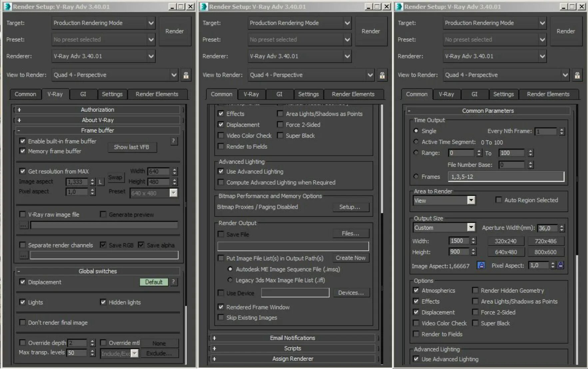Open the Preset dropdown in the right window
This screenshot has height=369, width=588.
coord(495,40)
